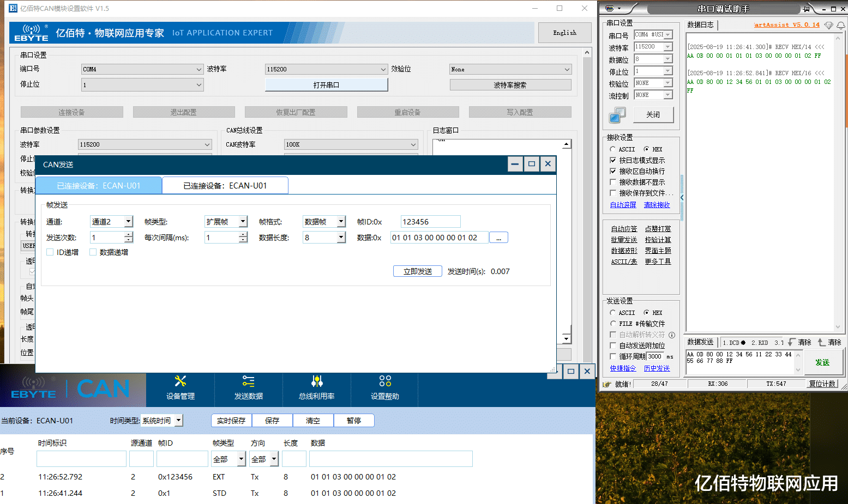Click the serial connection monitors icon in 串口调试助手
848x504 pixels.
tap(617, 115)
